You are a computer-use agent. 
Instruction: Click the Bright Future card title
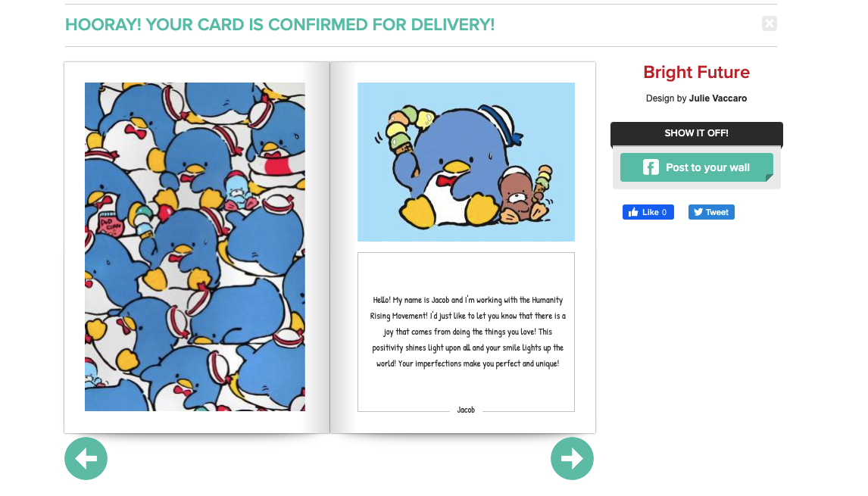pos(696,72)
